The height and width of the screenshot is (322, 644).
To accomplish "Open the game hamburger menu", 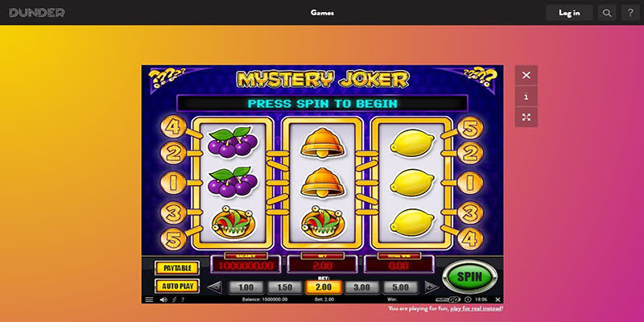I will click(x=149, y=299).
